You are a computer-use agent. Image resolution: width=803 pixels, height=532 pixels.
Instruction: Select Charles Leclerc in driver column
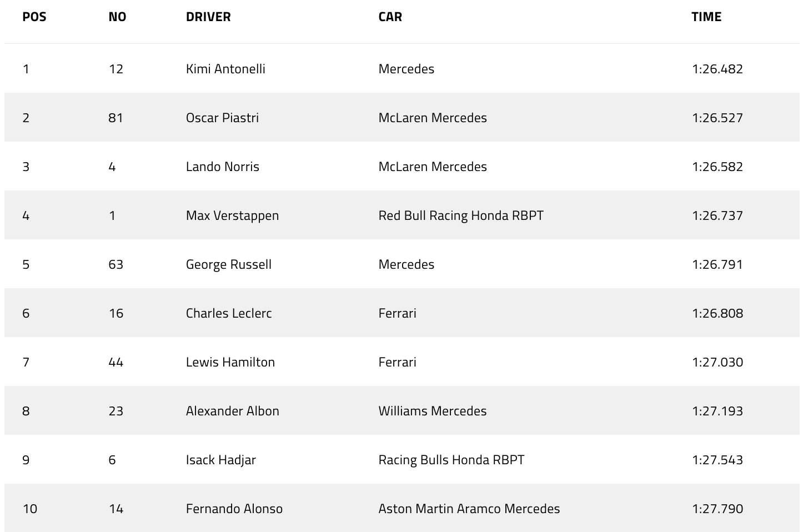coord(229,313)
